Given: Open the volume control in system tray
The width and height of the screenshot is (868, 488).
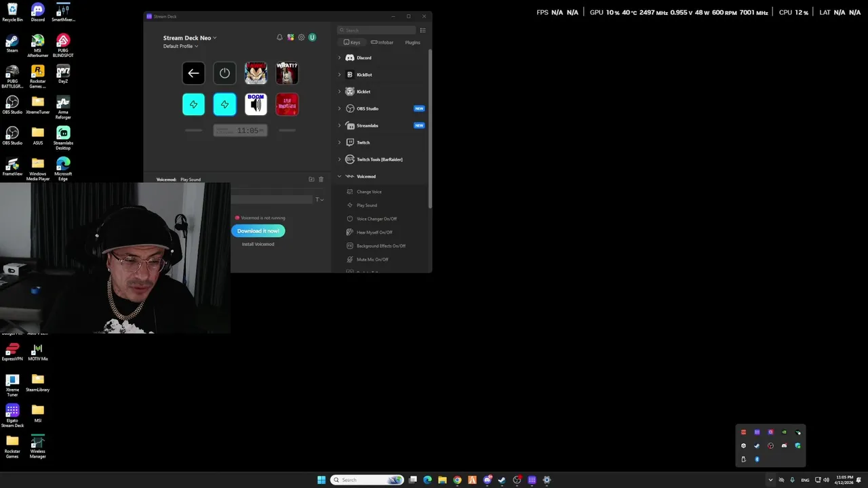Looking at the screenshot, I should (826, 480).
